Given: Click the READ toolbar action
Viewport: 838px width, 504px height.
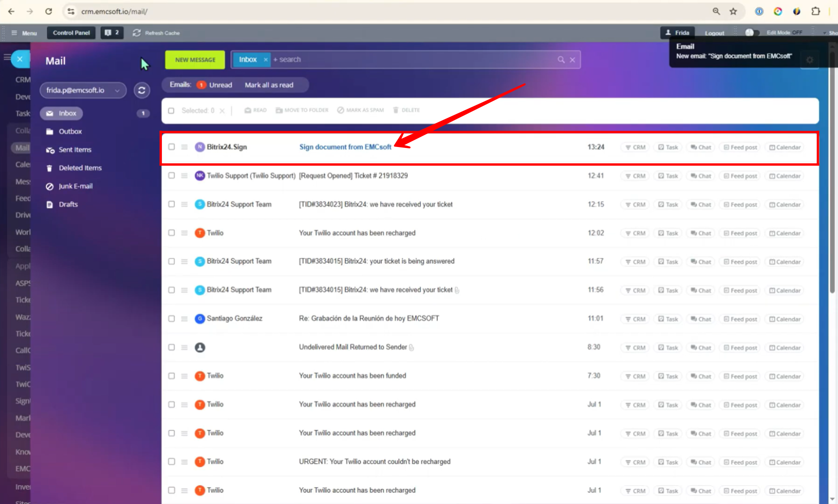Looking at the screenshot, I should click(256, 110).
